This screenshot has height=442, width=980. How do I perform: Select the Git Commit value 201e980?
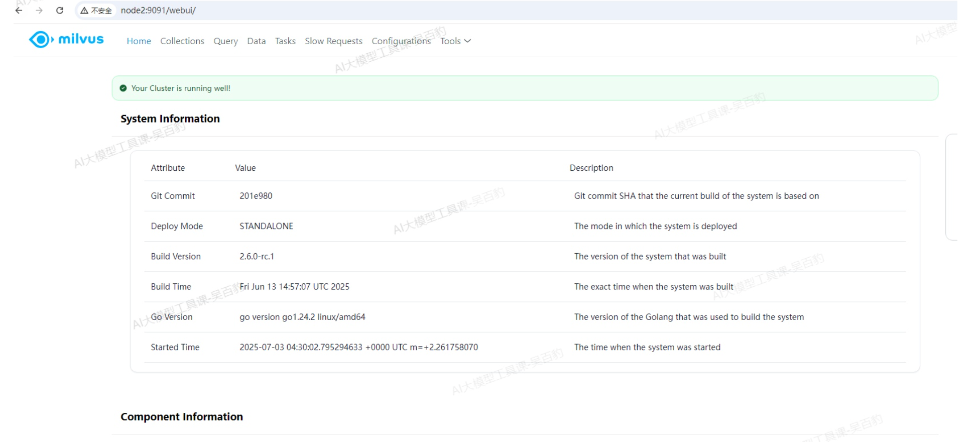click(256, 196)
